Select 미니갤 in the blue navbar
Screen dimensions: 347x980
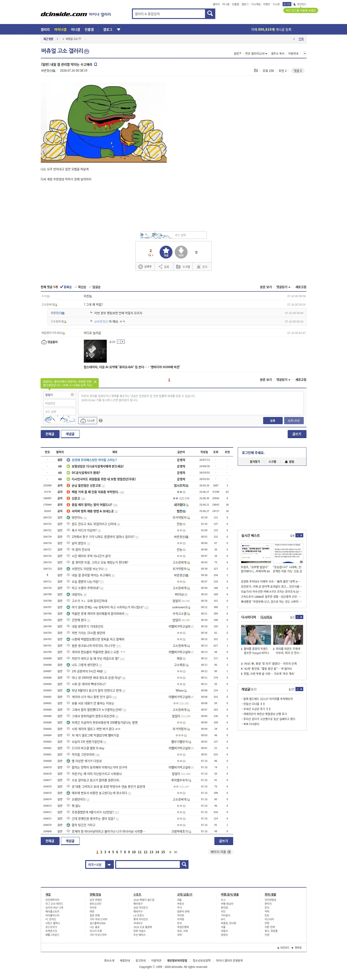point(75,29)
